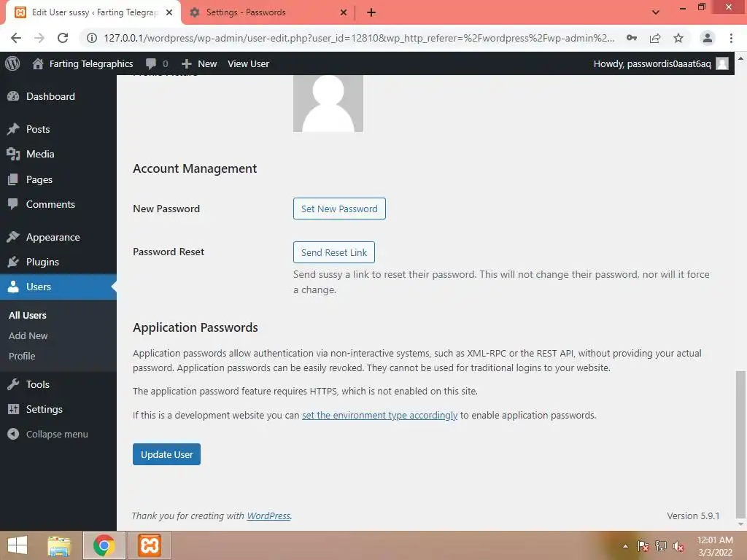Click the Comments bubble icon in sidebar
Screen dimensions: 747x560
tap(13, 204)
